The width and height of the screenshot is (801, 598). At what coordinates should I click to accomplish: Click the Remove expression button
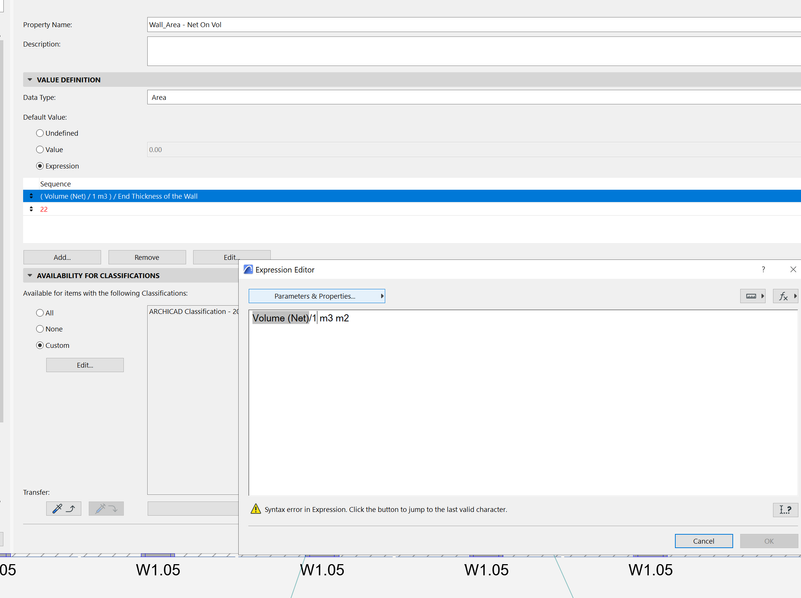tap(147, 257)
